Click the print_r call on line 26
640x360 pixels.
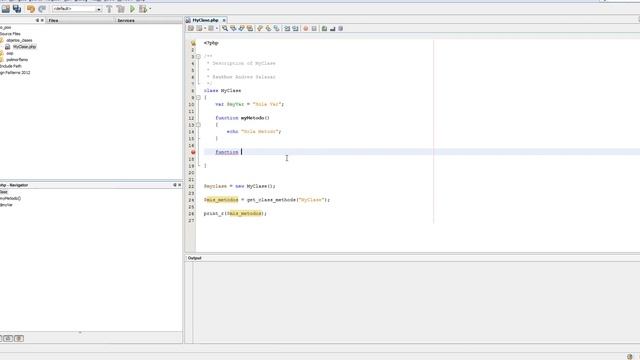click(x=235, y=213)
